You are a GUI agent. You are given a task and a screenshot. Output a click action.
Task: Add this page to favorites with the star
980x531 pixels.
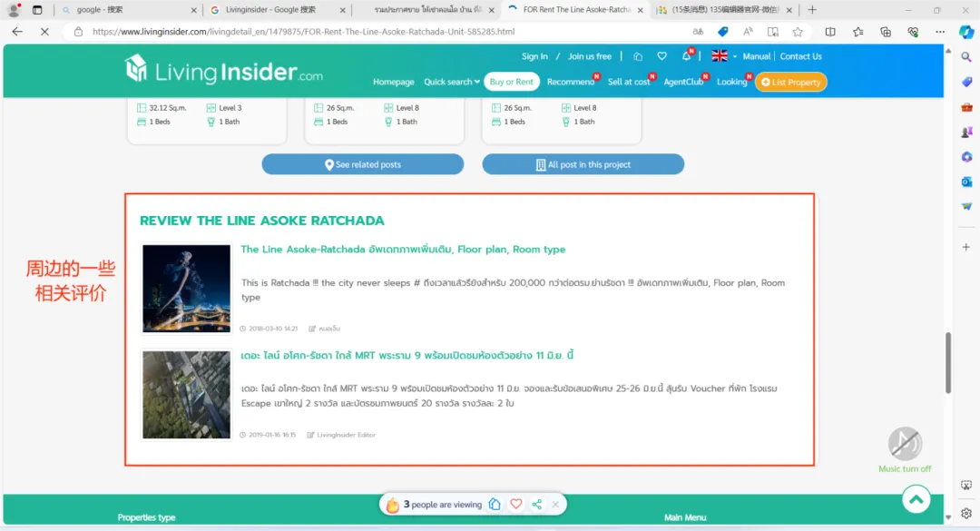pos(798,31)
